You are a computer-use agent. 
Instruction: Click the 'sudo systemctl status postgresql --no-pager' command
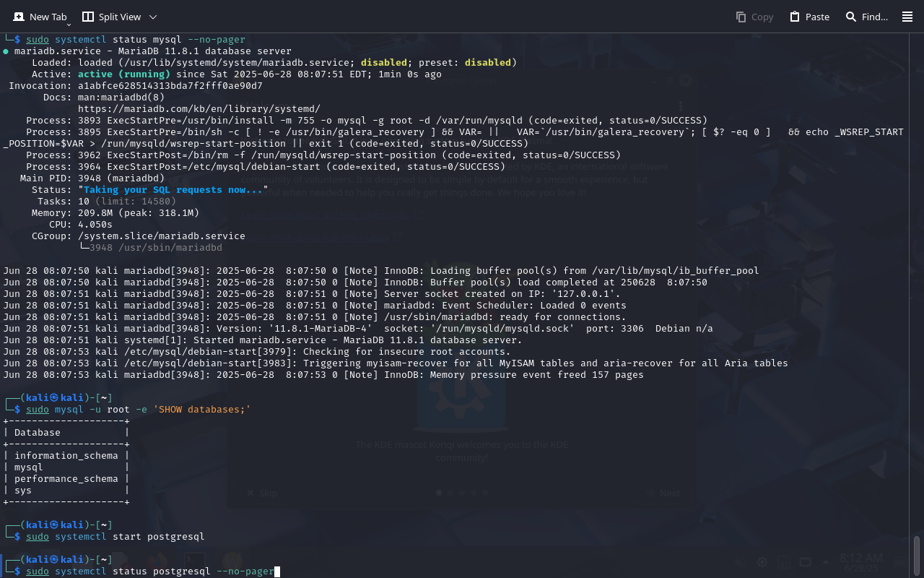click(x=150, y=571)
